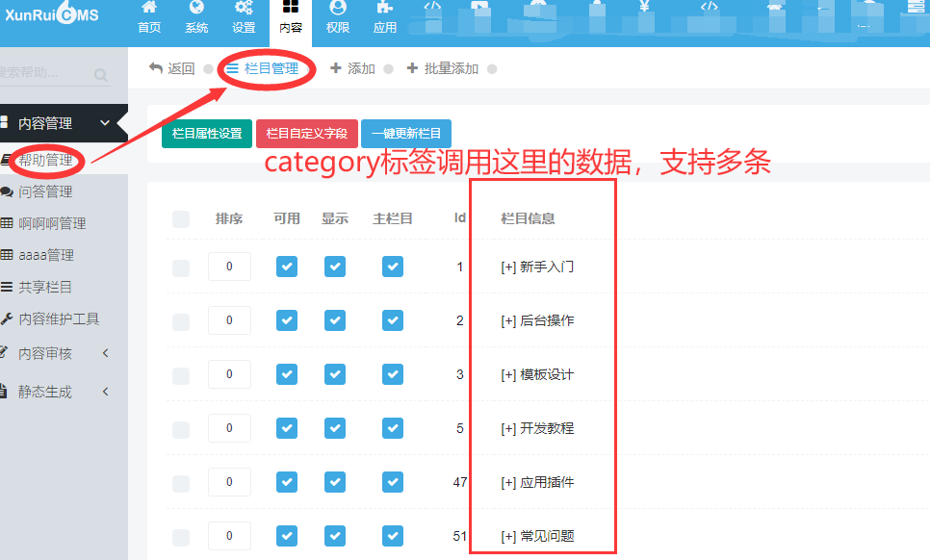The width and height of the screenshot is (930, 560).
Task: Click the 排序 field for 后台操作
Action: (x=229, y=320)
